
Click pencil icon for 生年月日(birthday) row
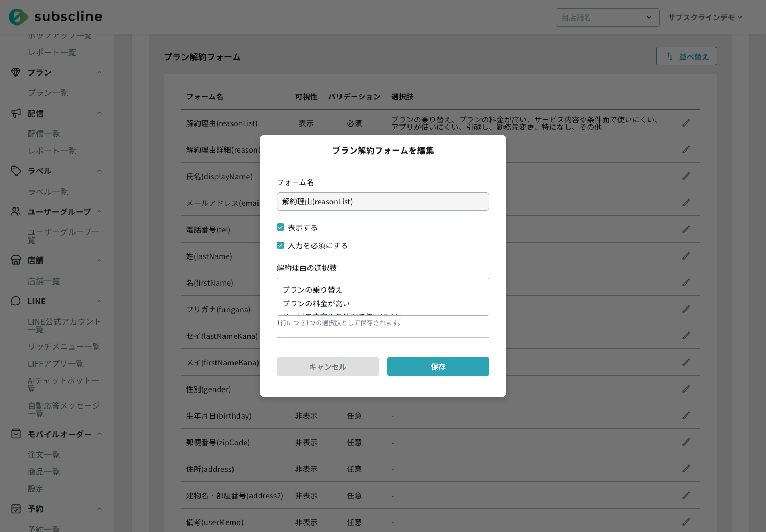click(686, 415)
